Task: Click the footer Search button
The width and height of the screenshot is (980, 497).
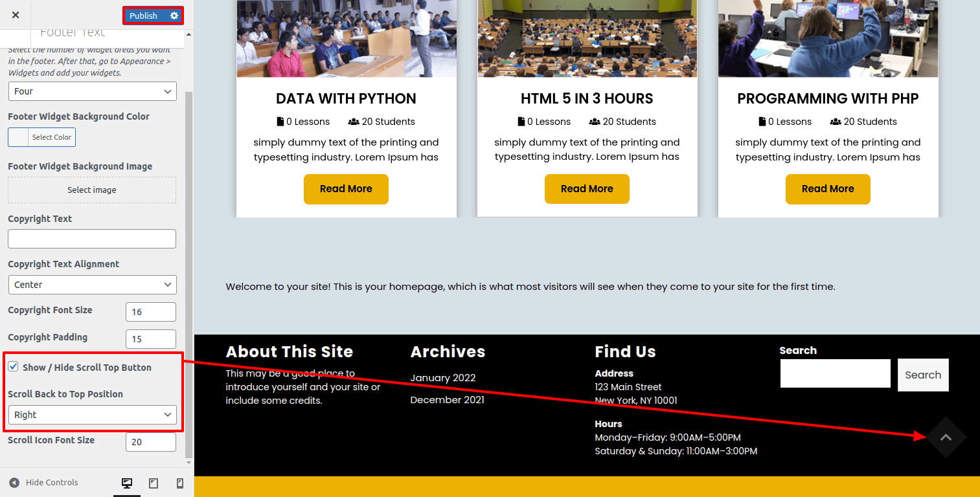Action: point(922,375)
